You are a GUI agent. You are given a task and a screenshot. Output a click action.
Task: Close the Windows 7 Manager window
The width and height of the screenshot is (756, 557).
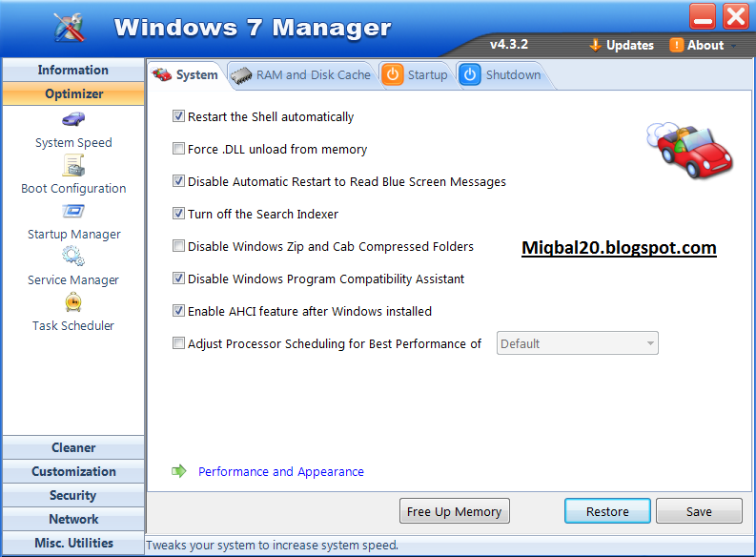coord(735,16)
